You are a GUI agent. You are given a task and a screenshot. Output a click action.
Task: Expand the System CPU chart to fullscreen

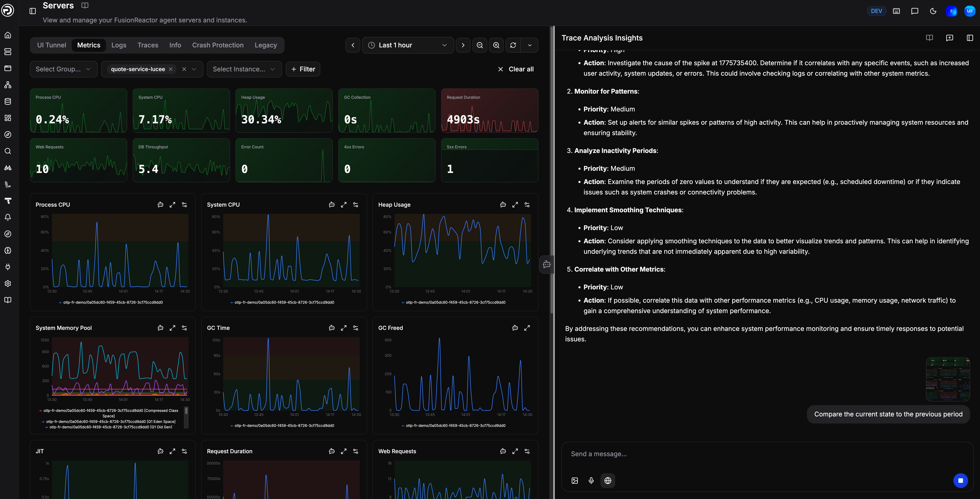(x=344, y=205)
